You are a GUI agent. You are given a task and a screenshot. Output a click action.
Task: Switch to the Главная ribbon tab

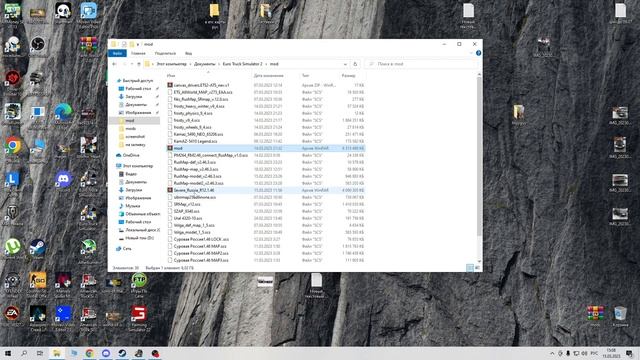(x=138, y=53)
